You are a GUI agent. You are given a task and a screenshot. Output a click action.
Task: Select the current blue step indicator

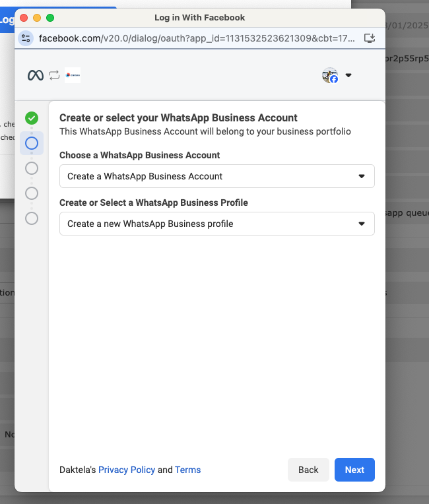(x=32, y=142)
